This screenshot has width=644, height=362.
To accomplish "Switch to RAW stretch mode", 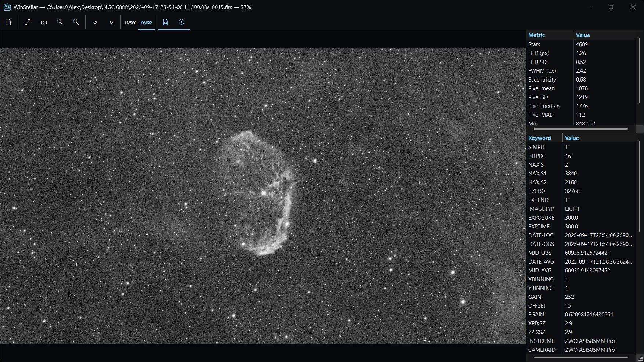I will coord(130,22).
